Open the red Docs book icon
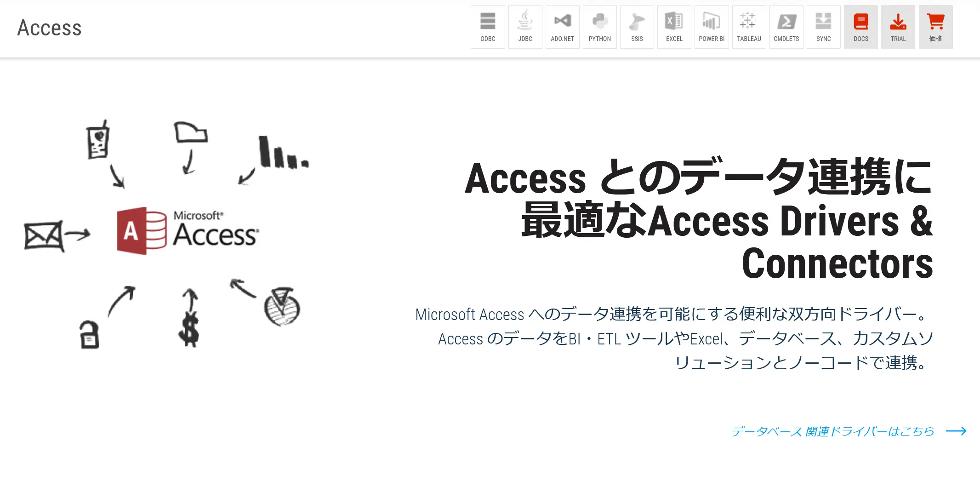980x481 pixels. click(x=860, y=27)
